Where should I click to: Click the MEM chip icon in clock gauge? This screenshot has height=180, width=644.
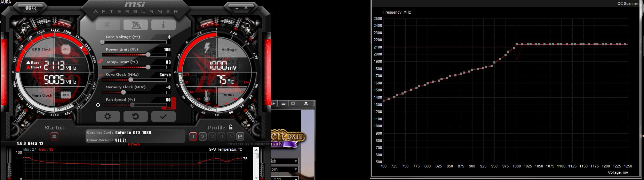click(x=66, y=95)
